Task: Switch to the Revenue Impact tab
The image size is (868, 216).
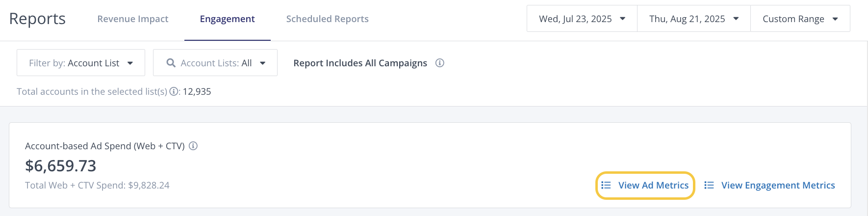Action: pyautogui.click(x=133, y=19)
